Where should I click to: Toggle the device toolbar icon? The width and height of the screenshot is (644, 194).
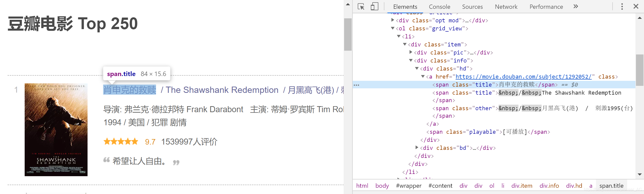pyautogui.click(x=374, y=7)
